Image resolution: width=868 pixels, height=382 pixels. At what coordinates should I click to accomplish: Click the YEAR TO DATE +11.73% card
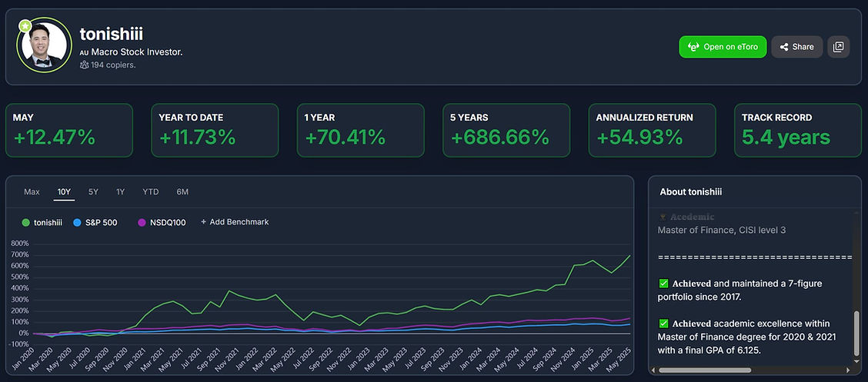(215, 131)
